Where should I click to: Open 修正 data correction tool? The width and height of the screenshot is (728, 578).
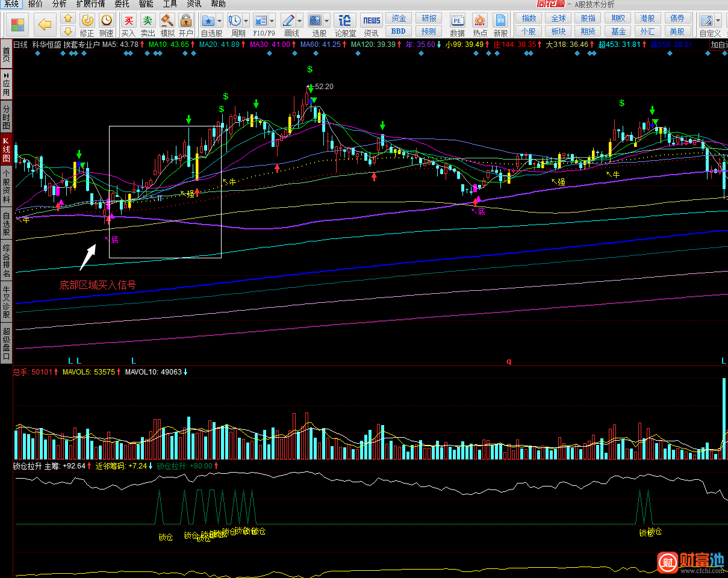tap(87, 25)
